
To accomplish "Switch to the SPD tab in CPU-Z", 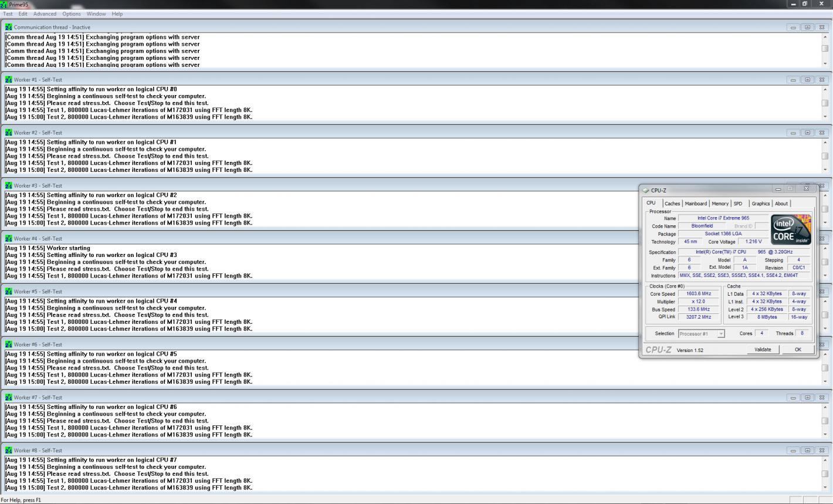I will 738,204.
